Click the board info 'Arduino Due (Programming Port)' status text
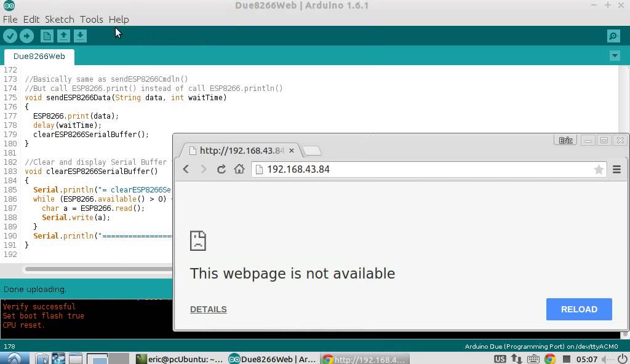Image resolution: width=630 pixels, height=364 pixels. pos(541,346)
